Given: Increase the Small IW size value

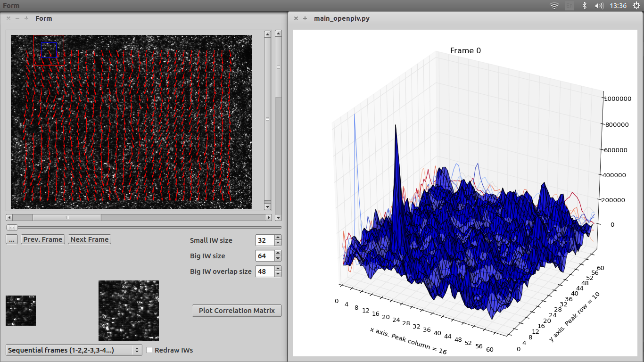Looking at the screenshot, I should (278, 238).
